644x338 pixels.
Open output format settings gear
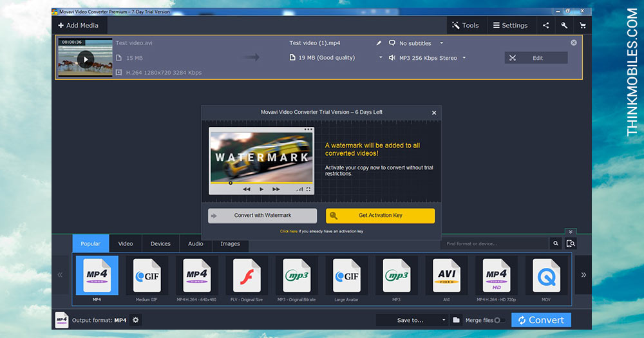[x=135, y=320]
